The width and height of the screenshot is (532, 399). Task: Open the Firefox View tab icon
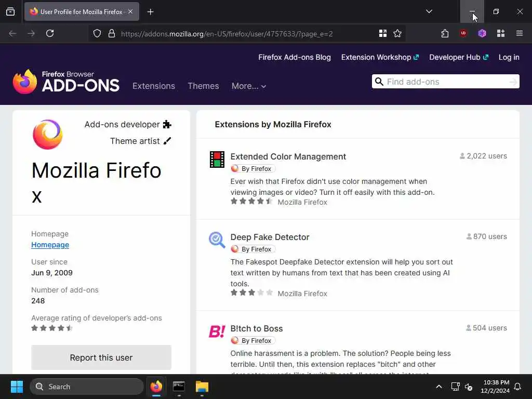click(x=10, y=11)
